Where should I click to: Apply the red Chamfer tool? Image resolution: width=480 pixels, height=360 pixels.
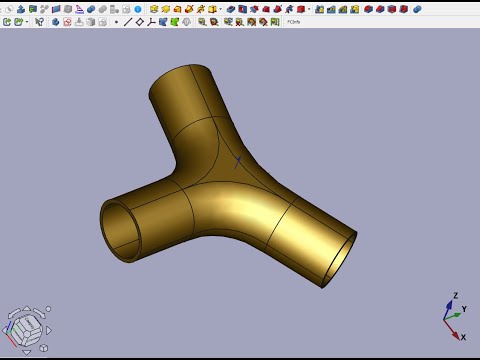tap(380, 9)
